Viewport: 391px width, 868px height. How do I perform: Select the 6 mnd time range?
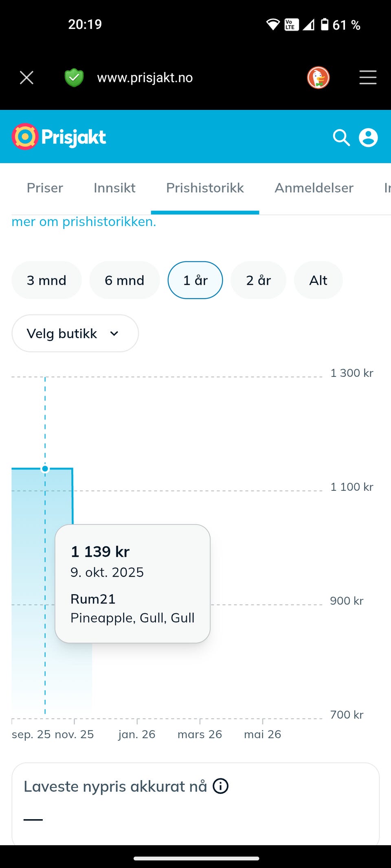click(125, 280)
